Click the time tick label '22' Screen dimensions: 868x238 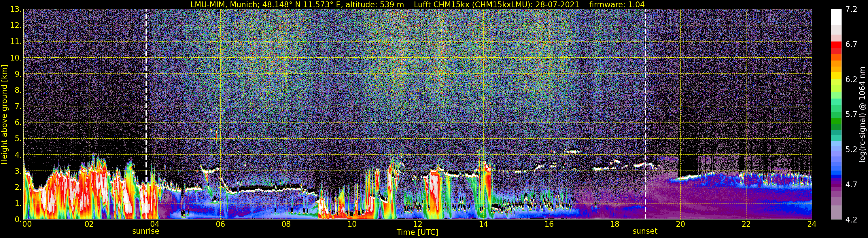[746, 224]
